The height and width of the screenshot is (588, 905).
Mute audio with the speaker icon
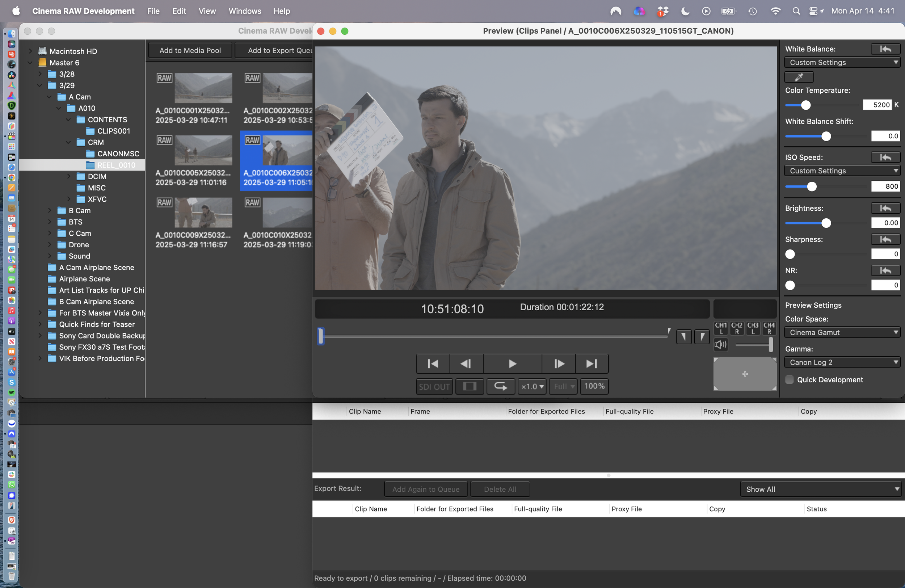point(720,345)
